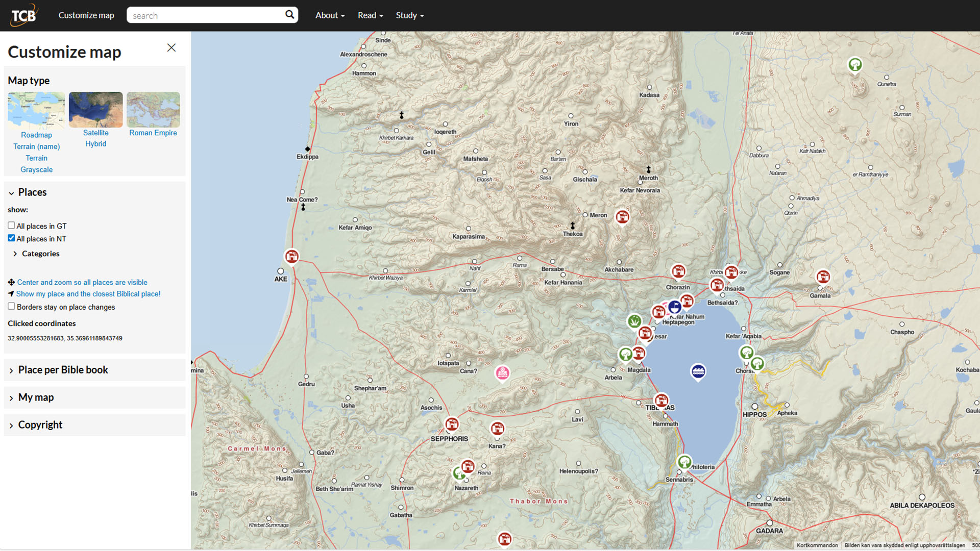Click the blue waves marker on the lake
Image resolution: width=980 pixels, height=551 pixels.
coord(698,371)
